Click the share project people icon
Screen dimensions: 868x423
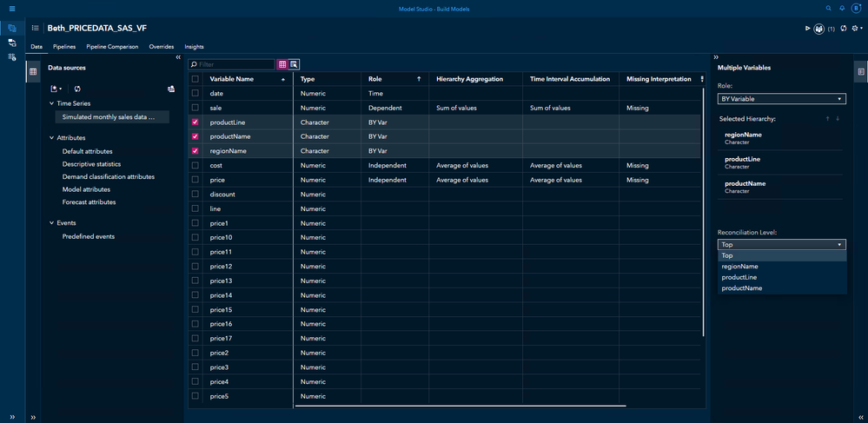(x=819, y=29)
